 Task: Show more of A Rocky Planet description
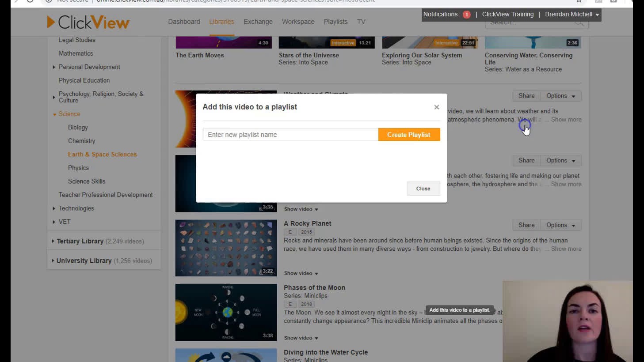pos(566,249)
